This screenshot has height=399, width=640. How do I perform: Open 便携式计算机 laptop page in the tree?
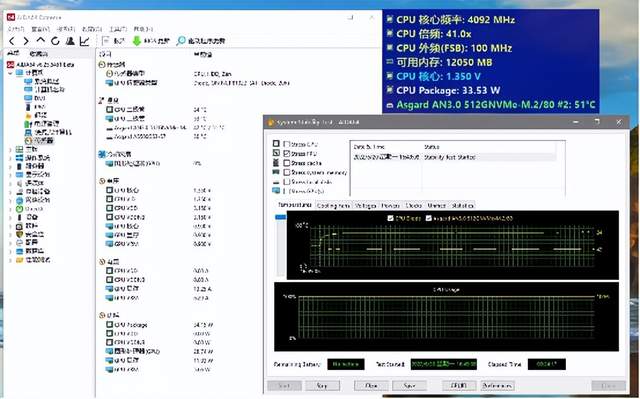pyautogui.click(x=48, y=132)
